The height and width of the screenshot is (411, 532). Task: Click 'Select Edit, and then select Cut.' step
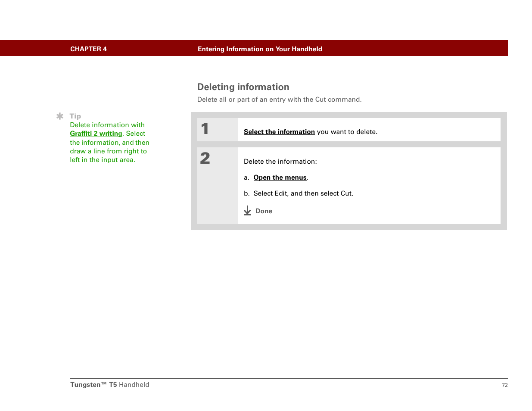(303, 193)
